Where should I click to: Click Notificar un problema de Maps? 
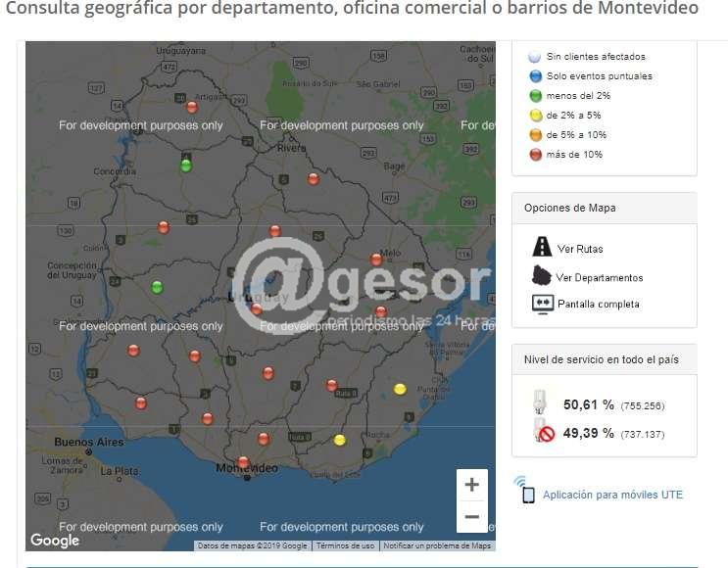click(436, 545)
